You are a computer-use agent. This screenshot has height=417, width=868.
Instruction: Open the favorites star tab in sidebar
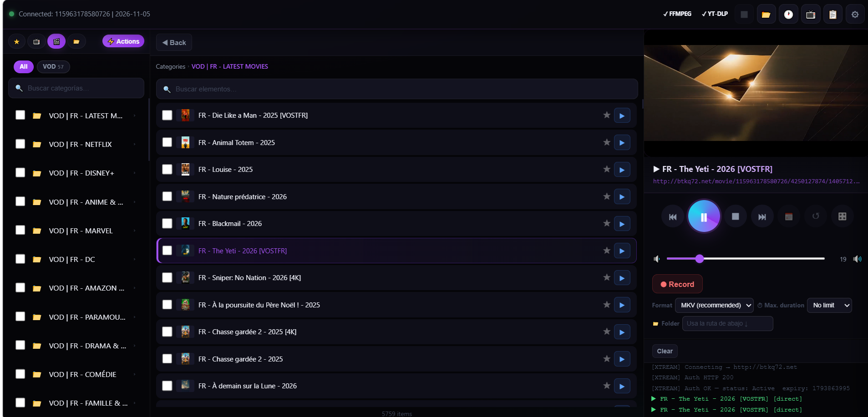click(x=17, y=42)
